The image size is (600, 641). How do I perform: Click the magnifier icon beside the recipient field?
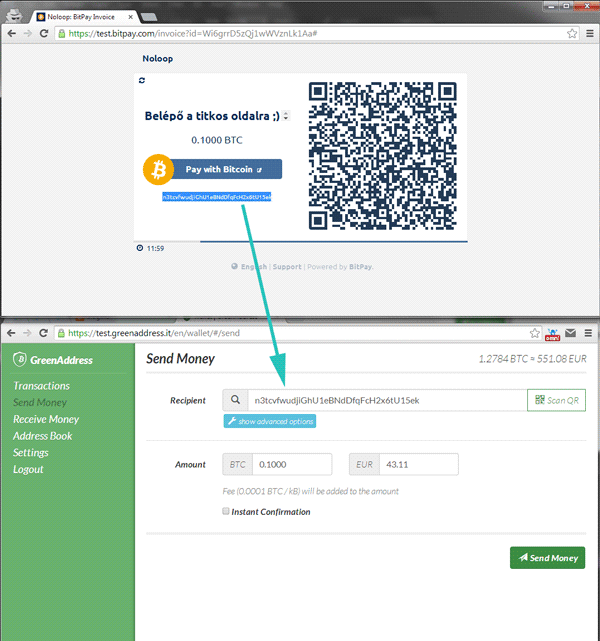click(x=235, y=400)
